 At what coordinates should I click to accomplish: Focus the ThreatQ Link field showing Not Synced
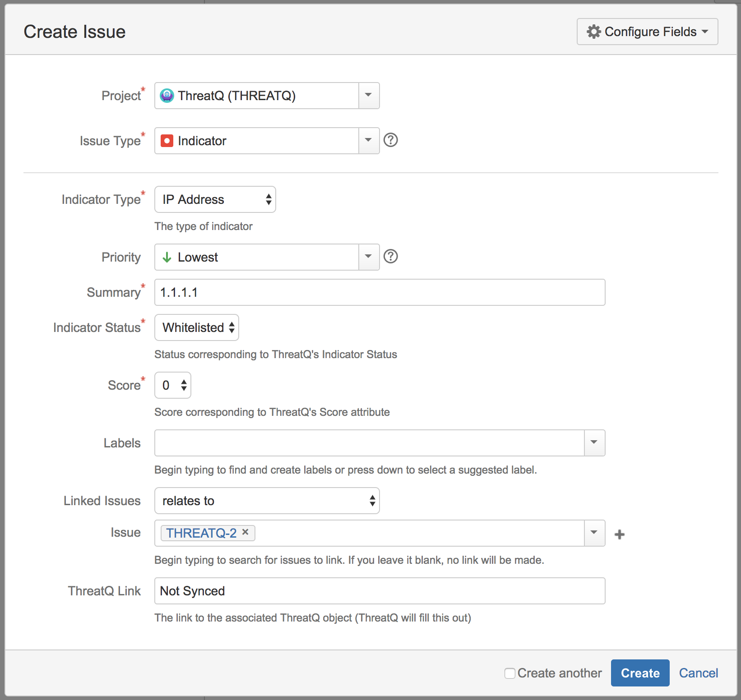(380, 591)
